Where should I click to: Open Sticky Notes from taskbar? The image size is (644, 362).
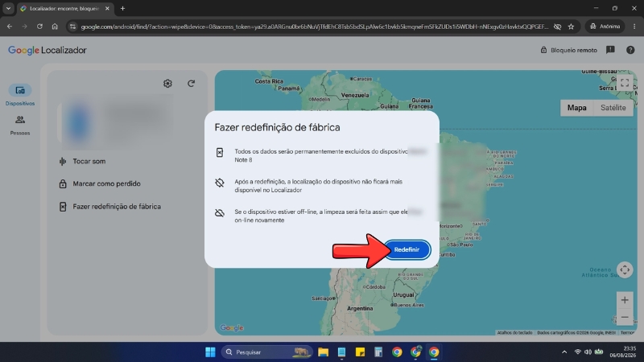pyautogui.click(x=360, y=352)
